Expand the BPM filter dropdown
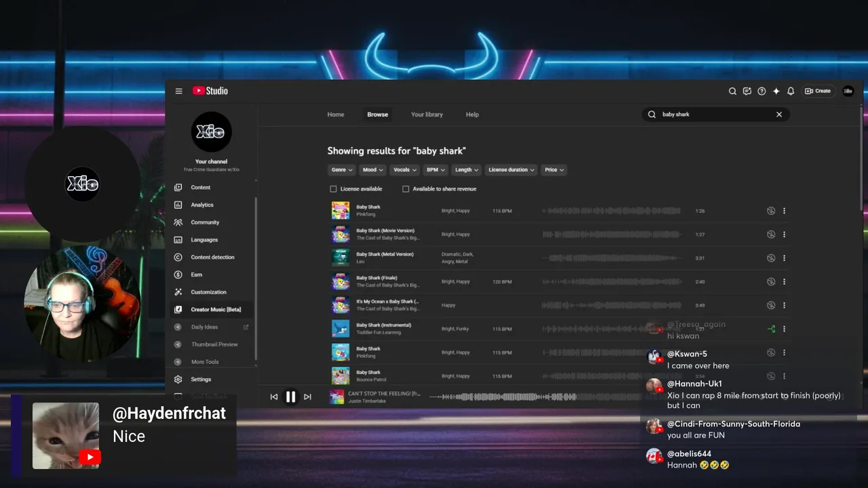The image size is (868, 488). click(x=435, y=170)
